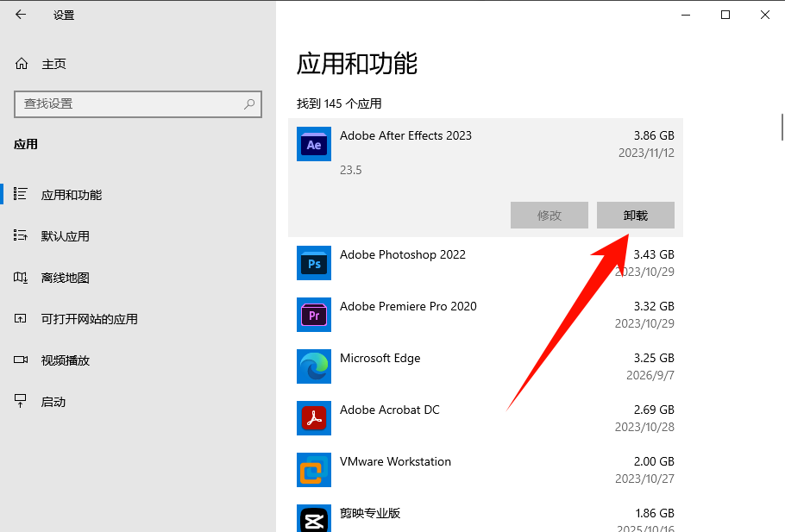The image size is (785, 532).
Task: Switch to the 视频播放 page label
Action: coord(65,360)
